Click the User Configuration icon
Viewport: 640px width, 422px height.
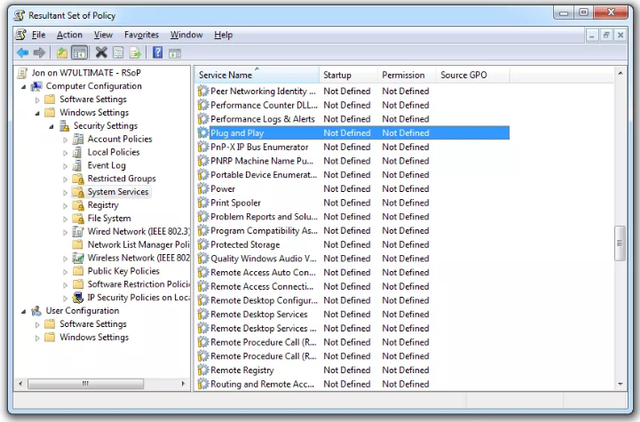coord(36,311)
